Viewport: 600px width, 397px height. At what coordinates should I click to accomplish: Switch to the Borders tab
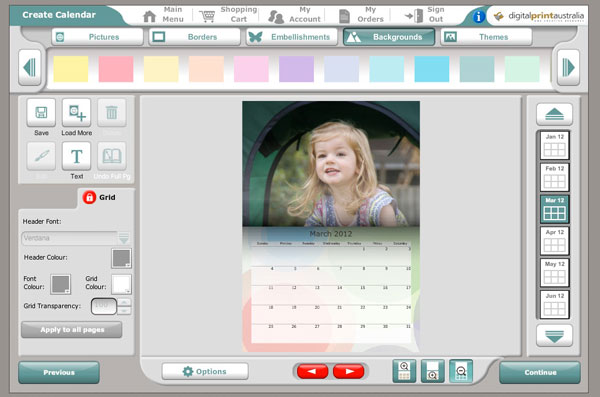[x=194, y=37]
